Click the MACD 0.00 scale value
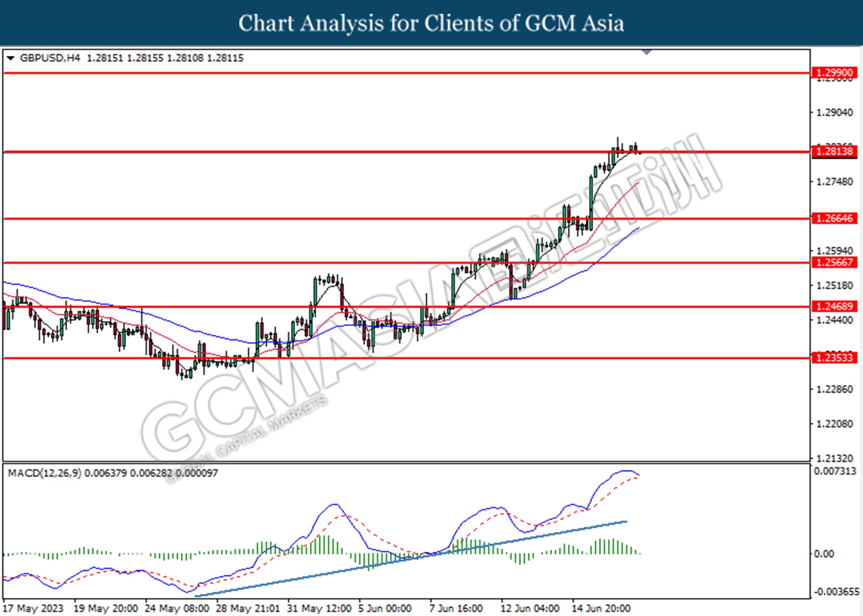Screen dimensions: 863x616 coord(824,554)
